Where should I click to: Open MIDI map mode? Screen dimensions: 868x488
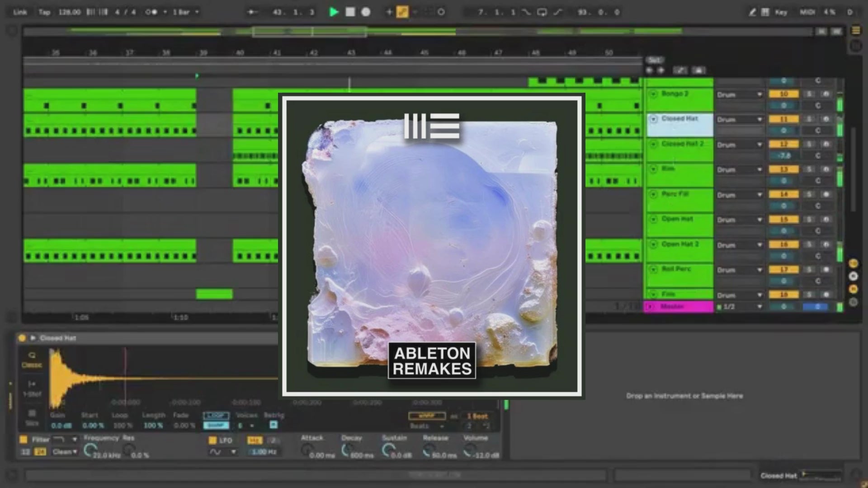click(807, 12)
